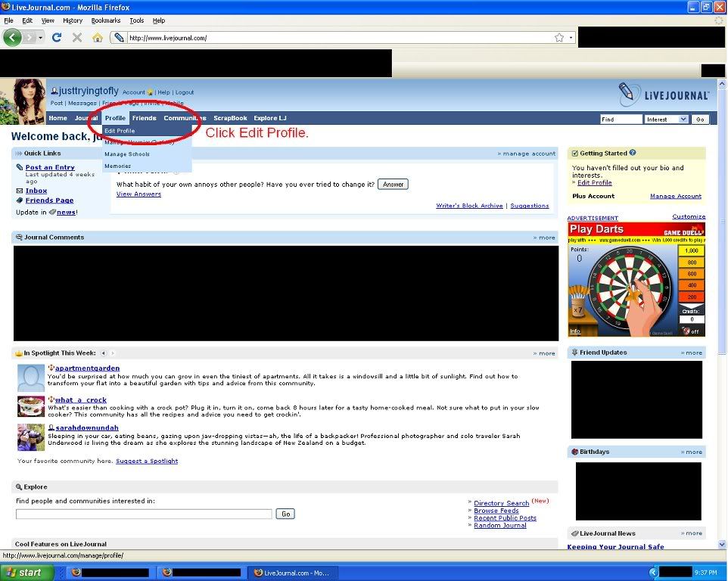Click the Getting Started help question icon
728x581 pixels.
pyautogui.click(x=633, y=153)
